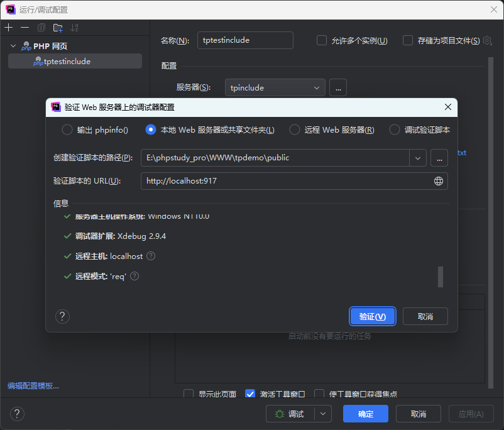
Task: Enable the 允许多个实例 checkbox
Action: [x=322, y=40]
